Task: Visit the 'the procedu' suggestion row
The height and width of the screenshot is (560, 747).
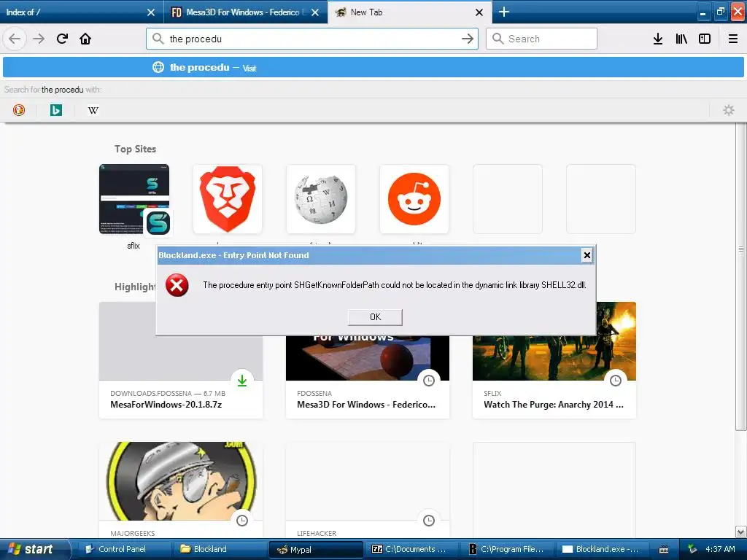Action: 373,67
